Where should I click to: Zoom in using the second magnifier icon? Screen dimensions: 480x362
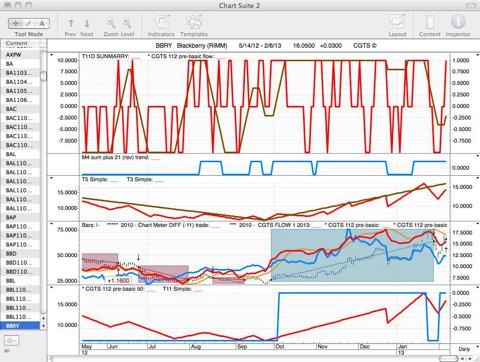pyautogui.click(x=127, y=23)
